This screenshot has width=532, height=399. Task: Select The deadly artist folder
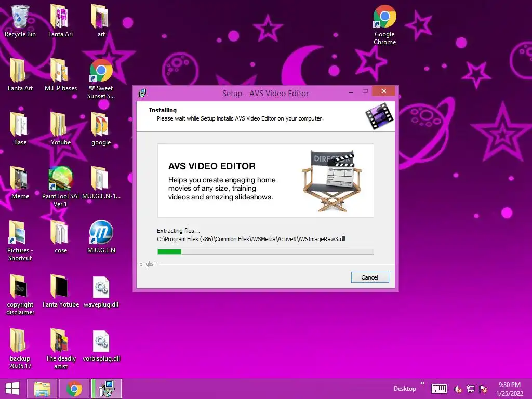[60, 349]
